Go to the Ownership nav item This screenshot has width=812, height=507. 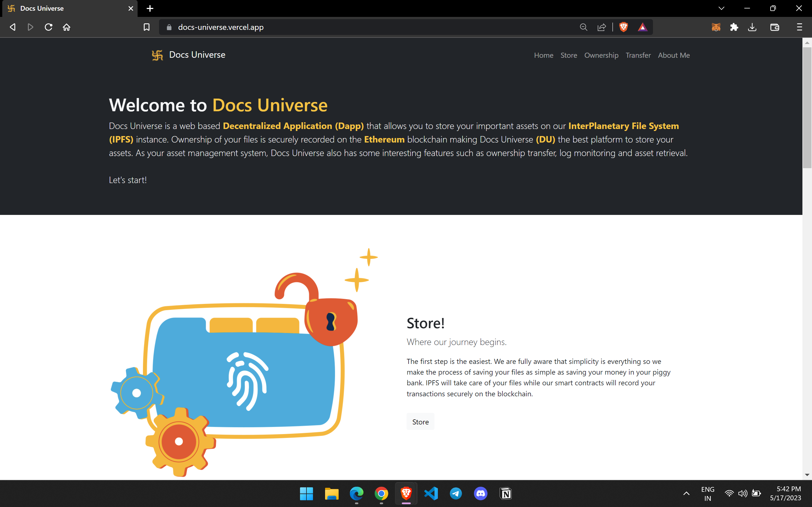pyautogui.click(x=601, y=55)
